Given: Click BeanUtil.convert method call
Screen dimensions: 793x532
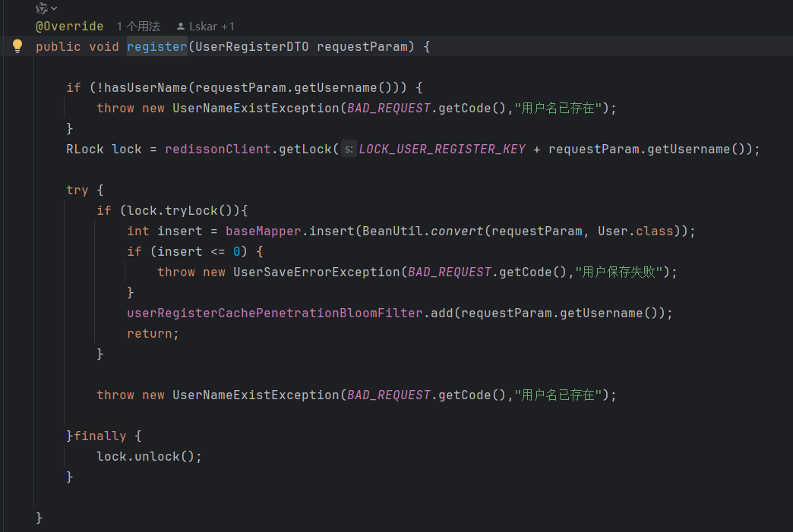Looking at the screenshot, I should tap(423, 231).
